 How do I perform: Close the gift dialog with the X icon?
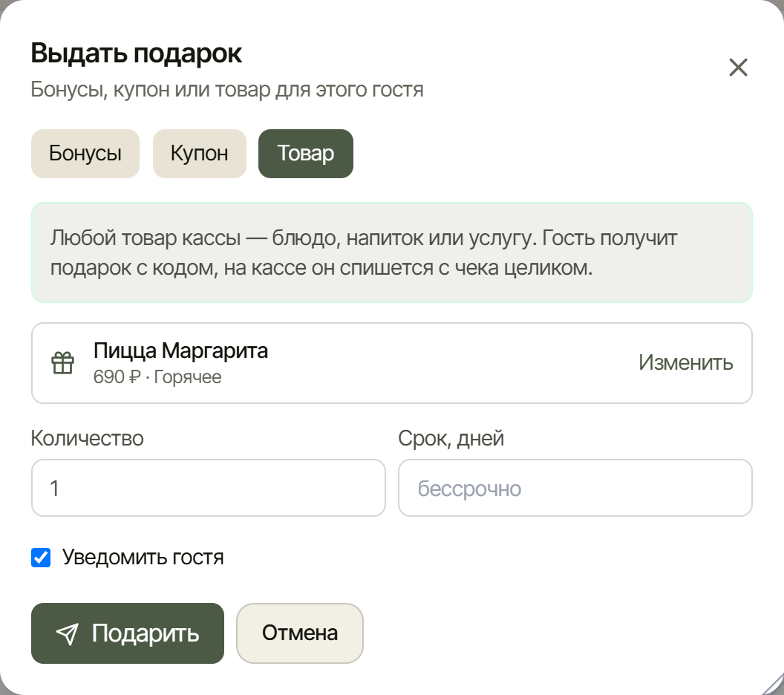(x=738, y=67)
